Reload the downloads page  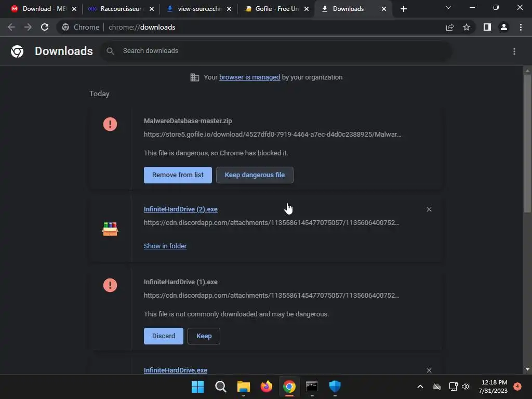click(45, 27)
